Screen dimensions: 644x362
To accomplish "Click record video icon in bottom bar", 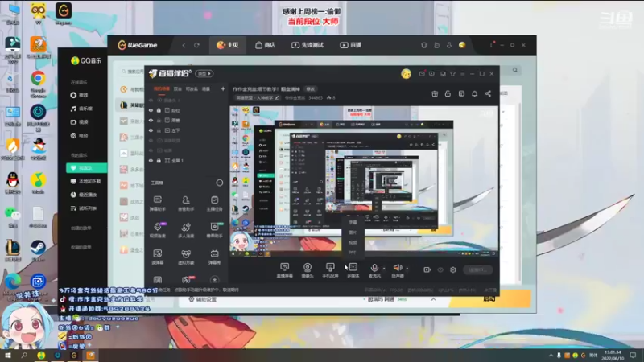I will coord(427,269).
